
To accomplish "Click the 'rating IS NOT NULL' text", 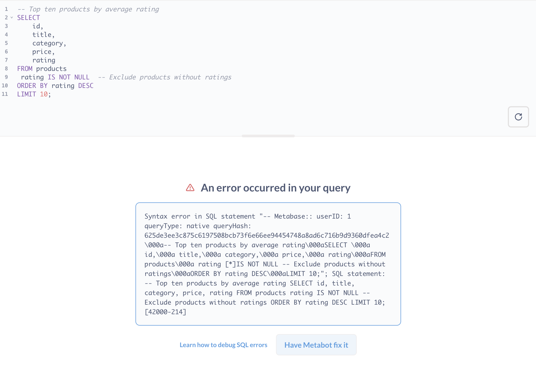I will click(x=55, y=77).
